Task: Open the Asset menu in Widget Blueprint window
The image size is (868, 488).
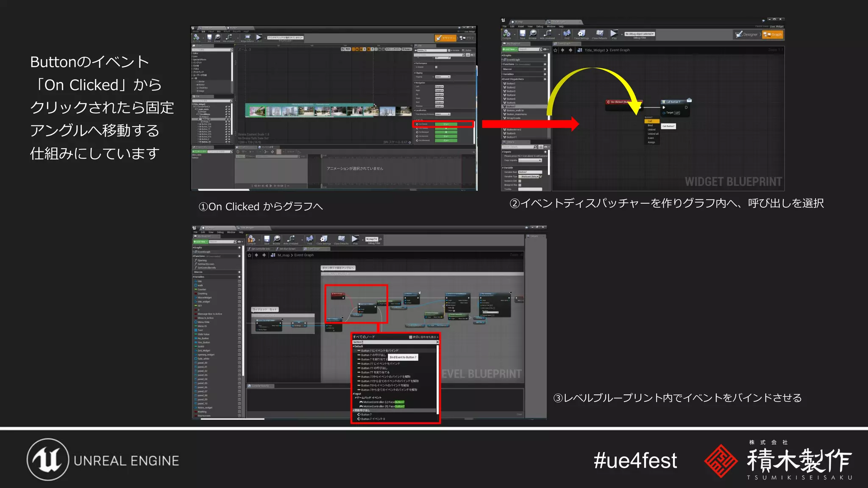Action: click(521, 26)
